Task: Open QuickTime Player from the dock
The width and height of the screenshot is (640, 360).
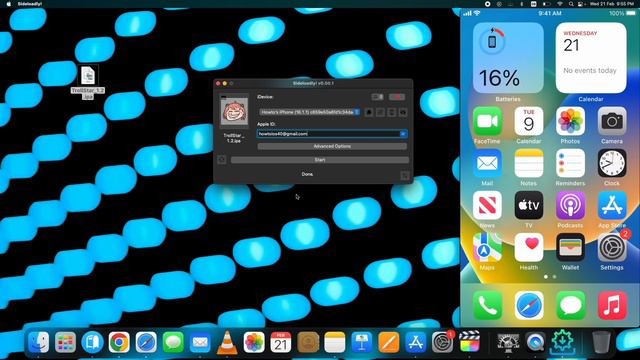Action: pyautogui.click(x=535, y=342)
